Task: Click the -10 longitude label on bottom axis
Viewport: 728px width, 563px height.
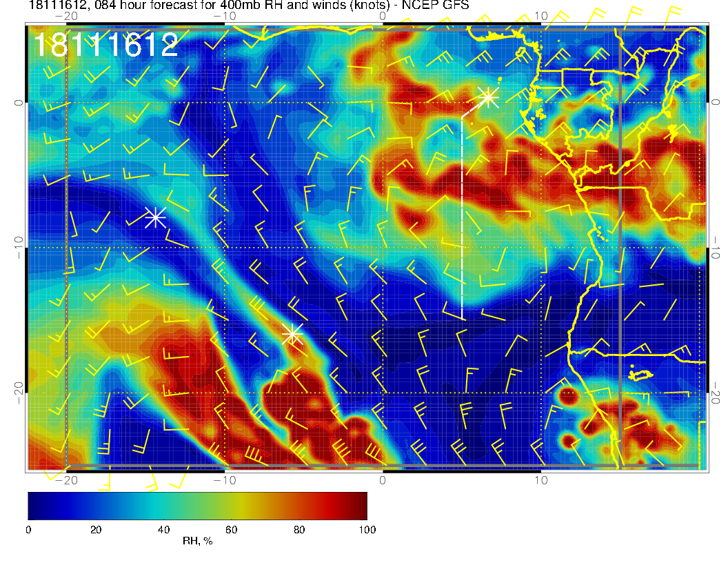Action: click(x=225, y=480)
